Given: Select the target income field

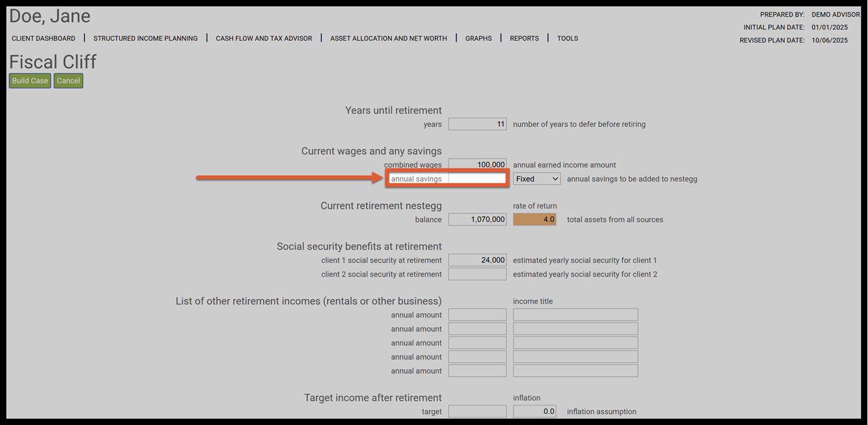Looking at the screenshot, I should coord(477,411).
